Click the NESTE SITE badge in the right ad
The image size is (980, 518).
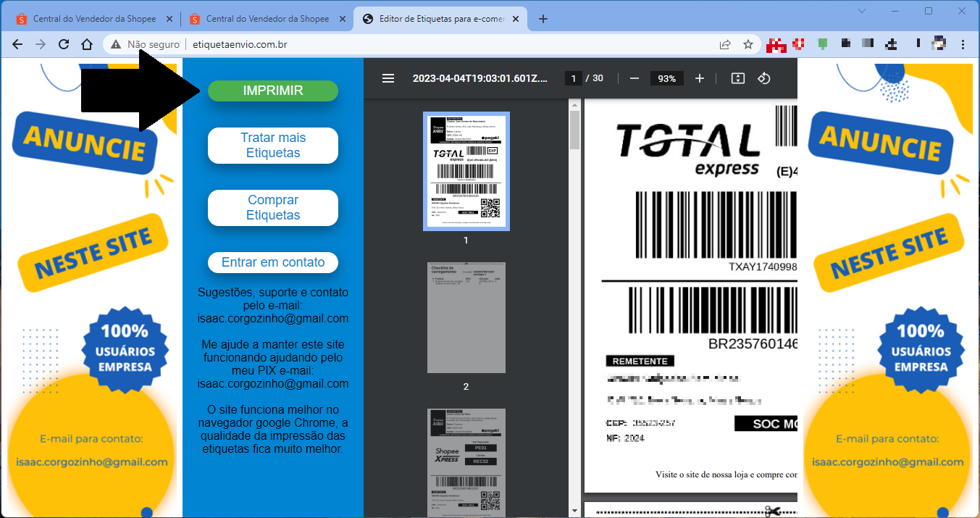[x=890, y=253]
